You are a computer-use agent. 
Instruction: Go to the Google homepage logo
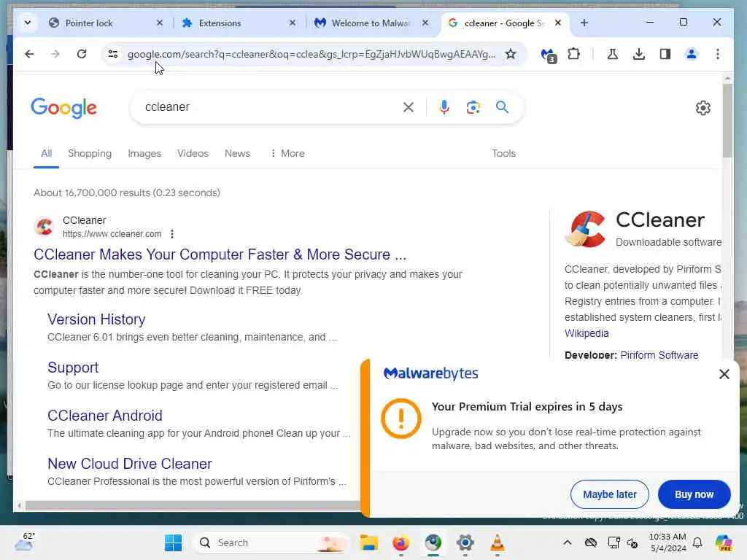64,108
